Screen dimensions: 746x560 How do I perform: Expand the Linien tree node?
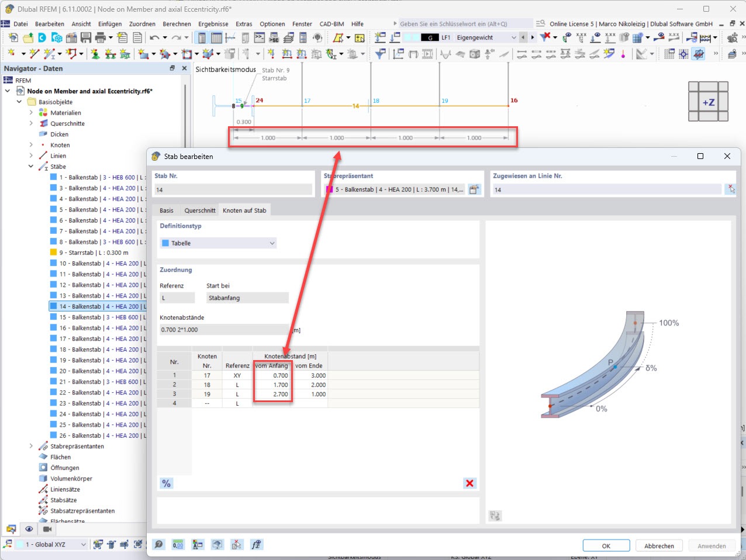pos(31,155)
